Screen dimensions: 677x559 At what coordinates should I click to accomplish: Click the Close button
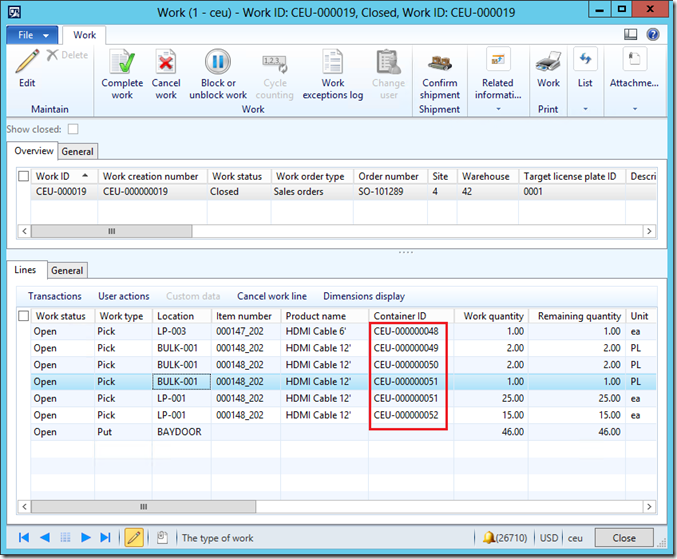(x=623, y=538)
